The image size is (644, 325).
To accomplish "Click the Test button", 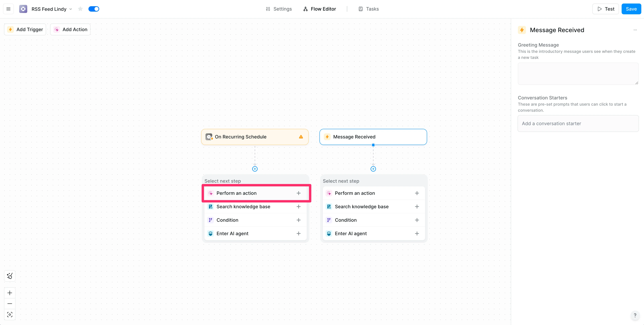I will 605,9.
